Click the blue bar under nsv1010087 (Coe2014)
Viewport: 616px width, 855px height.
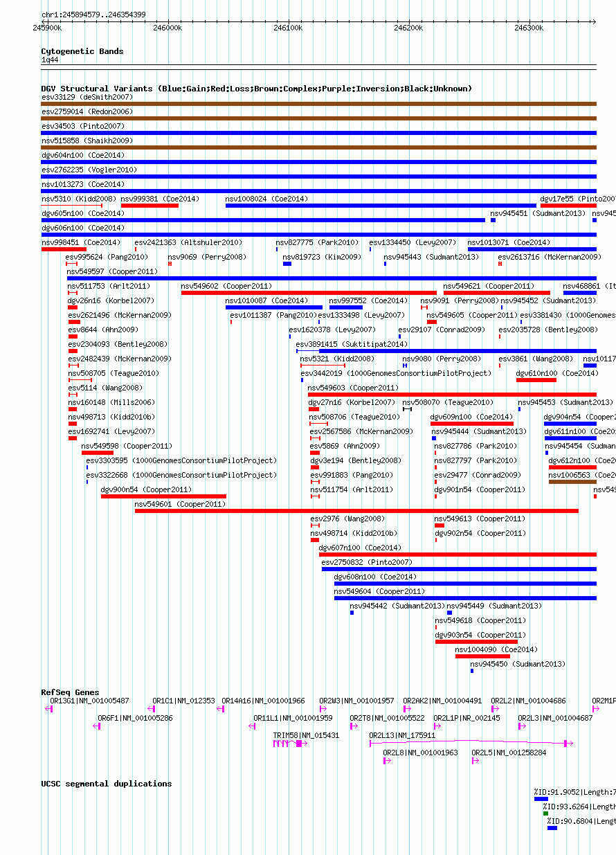click(x=274, y=307)
